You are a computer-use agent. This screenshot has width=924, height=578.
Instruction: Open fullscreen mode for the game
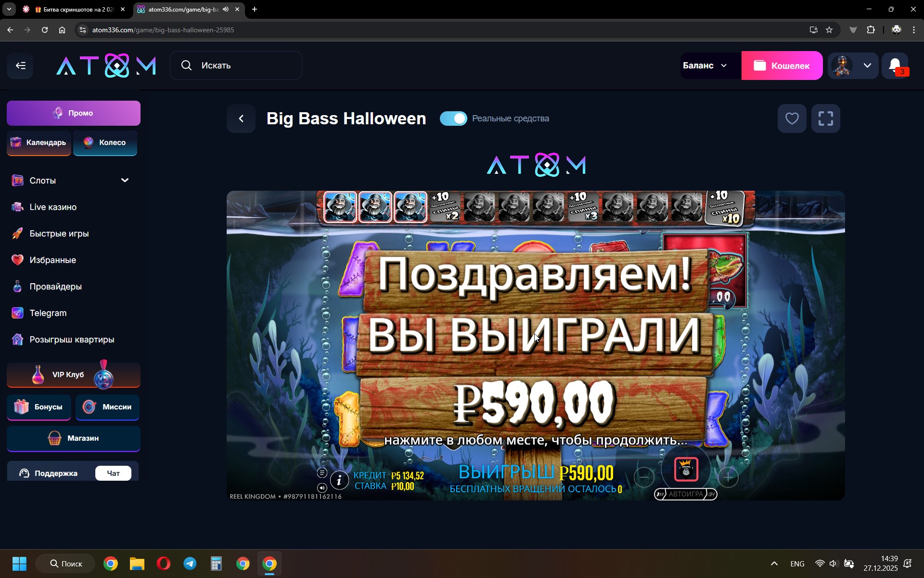pos(825,118)
